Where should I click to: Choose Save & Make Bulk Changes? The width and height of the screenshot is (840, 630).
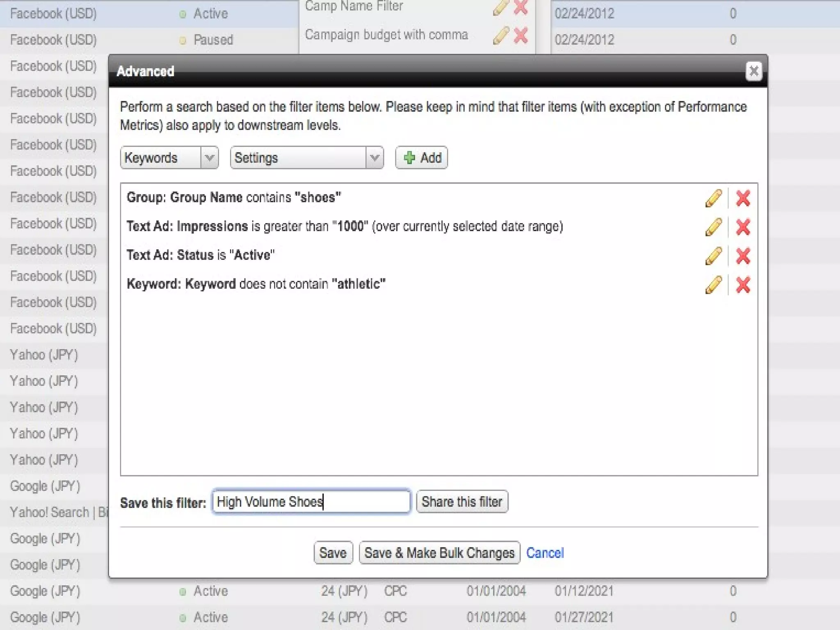tap(439, 552)
